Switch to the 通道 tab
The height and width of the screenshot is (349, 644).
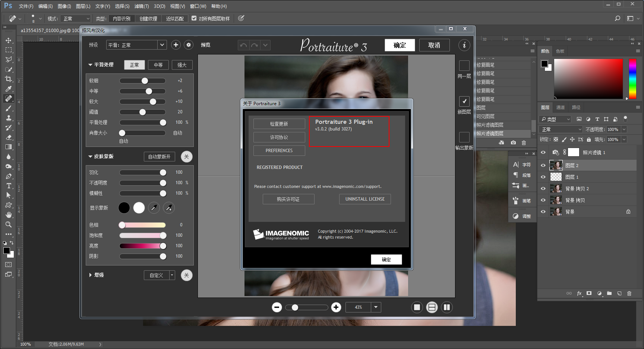561,107
